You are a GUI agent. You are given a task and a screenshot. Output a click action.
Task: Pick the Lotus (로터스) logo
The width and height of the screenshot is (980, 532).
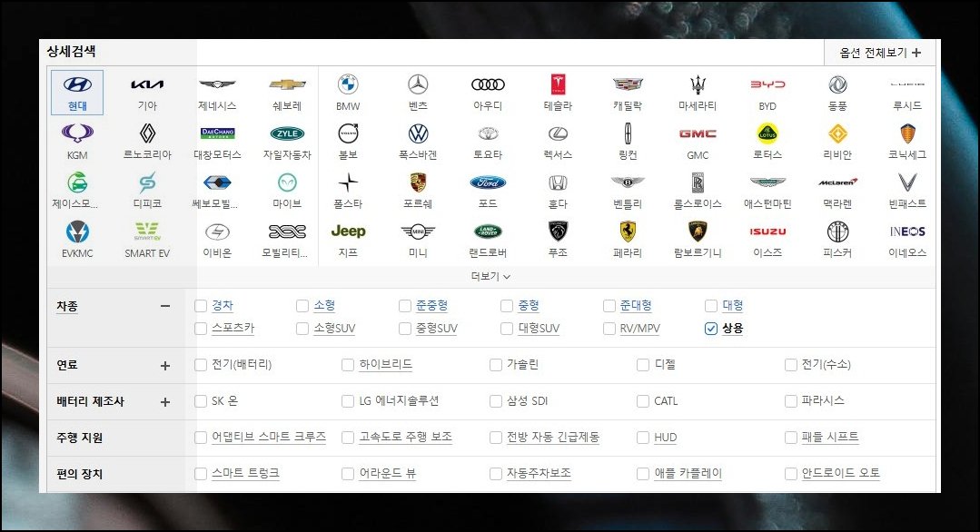[x=767, y=133]
